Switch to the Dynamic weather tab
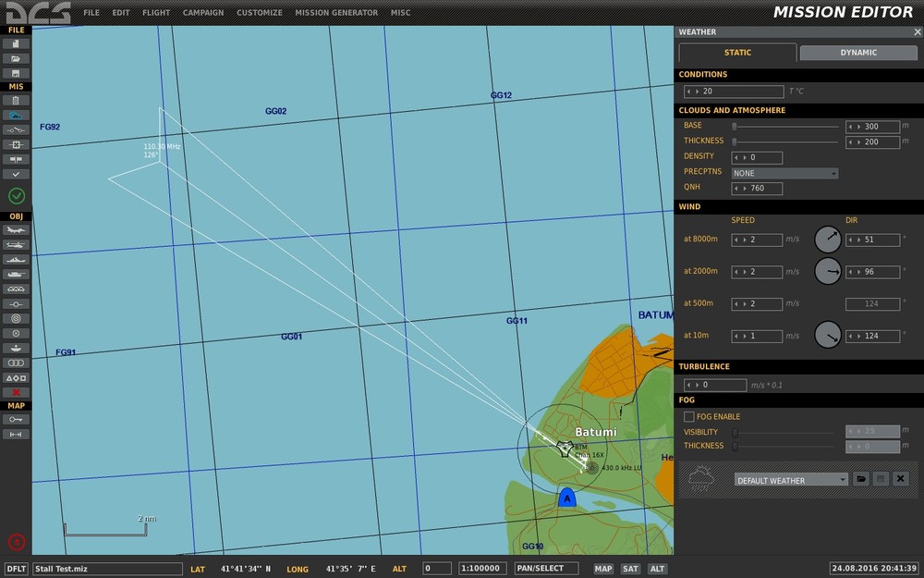This screenshot has width=924, height=578. [857, 53]
